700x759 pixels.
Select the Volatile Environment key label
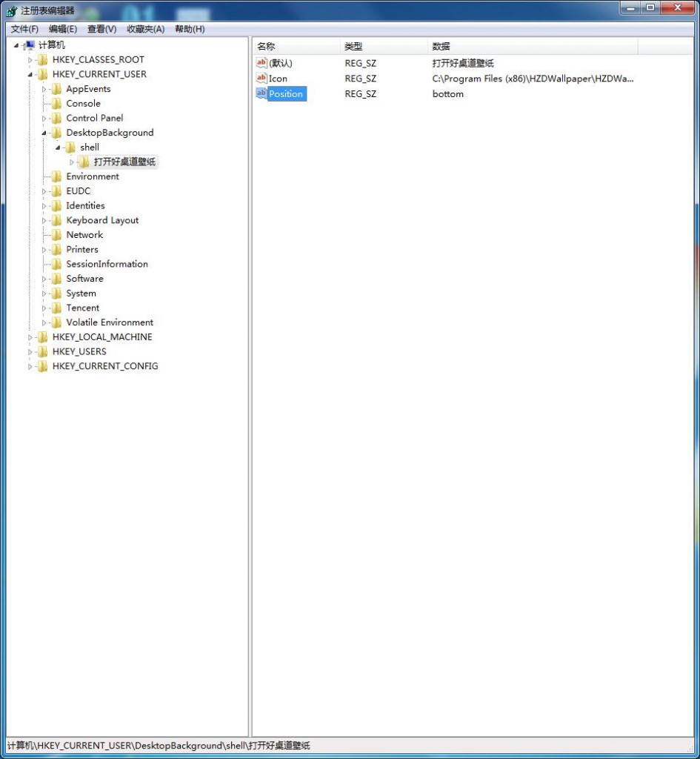(x=110, y=322)
